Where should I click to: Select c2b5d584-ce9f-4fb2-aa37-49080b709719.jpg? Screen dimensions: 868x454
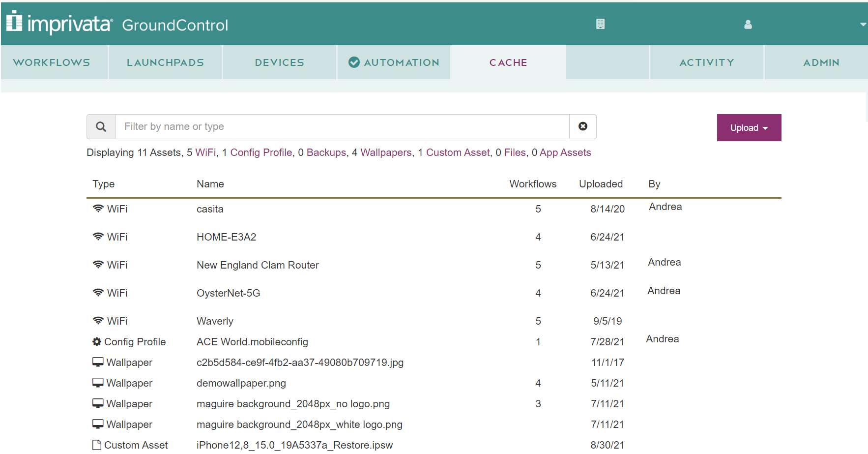(x=300, y=363)
